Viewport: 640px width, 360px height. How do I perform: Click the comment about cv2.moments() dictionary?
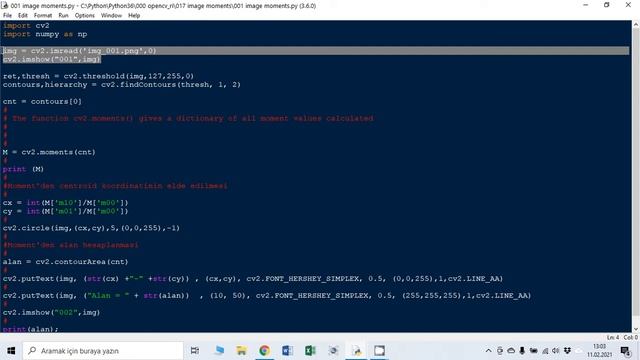click(x=188, y=118)
